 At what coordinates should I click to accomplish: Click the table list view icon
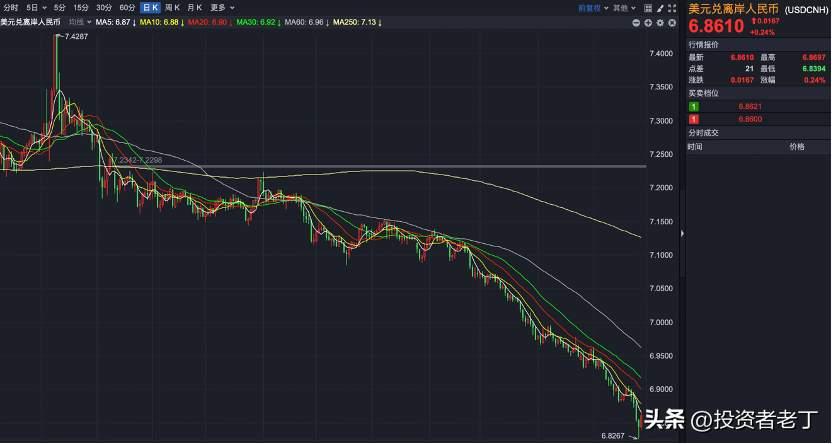pyautogui.click(x=648, y=8)
